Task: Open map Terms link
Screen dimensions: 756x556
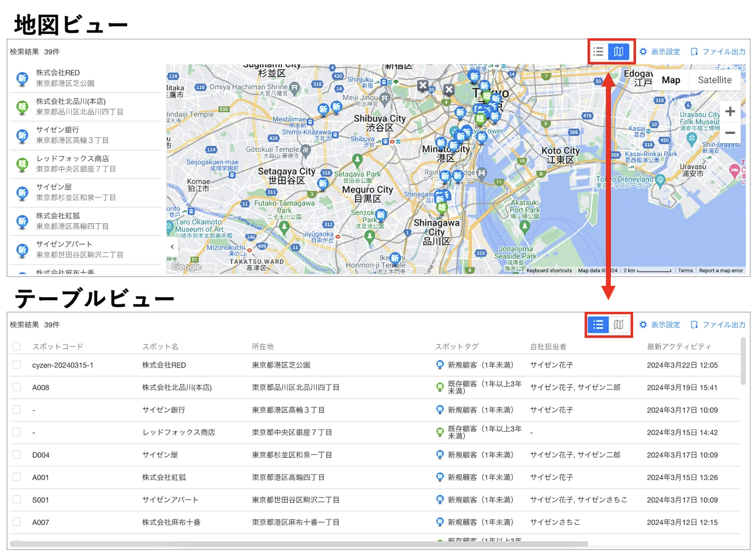Action: 685,270
